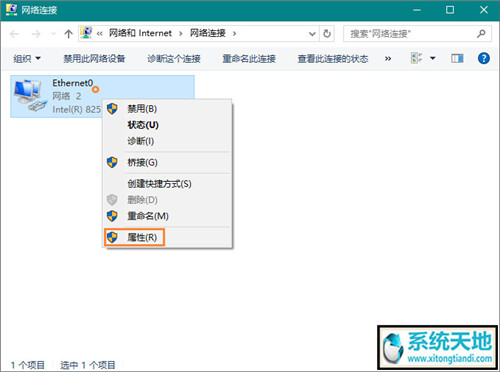Image resolution: width=500 pixels, height=372 pixels.
Task: Refresh the network connections view
Action: [x=327, y=33]
